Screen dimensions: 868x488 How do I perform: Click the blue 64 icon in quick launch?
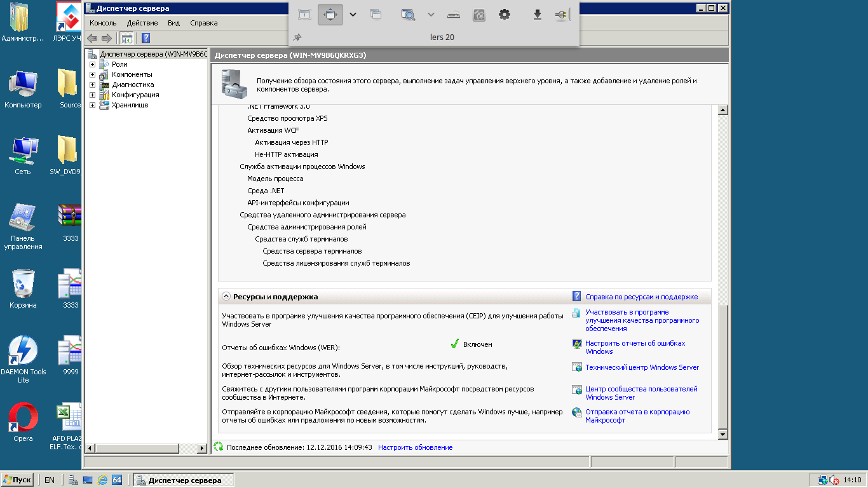(x=117, y=480)
